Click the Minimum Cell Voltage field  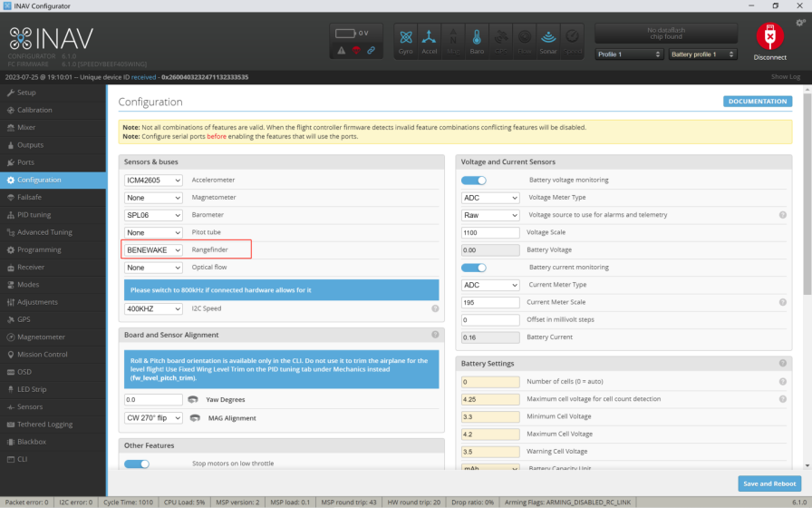coord(490,416)
